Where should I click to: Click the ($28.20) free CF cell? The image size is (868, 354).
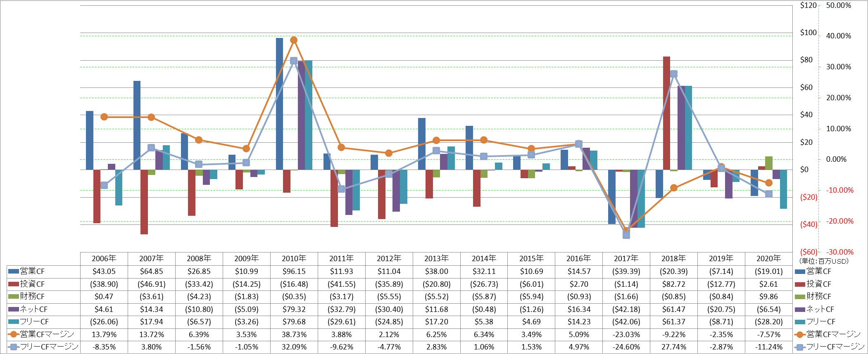pyautogui.click(x=768, y=322)
